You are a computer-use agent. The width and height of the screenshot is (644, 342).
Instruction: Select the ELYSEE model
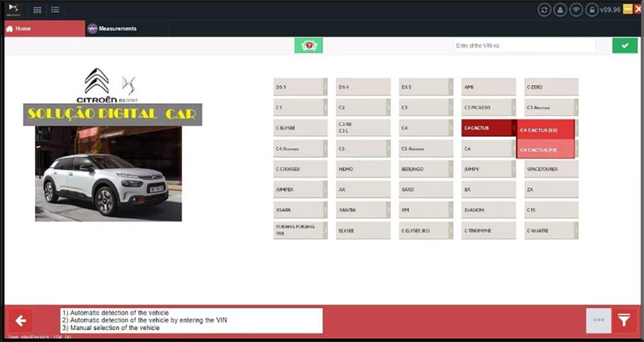(x=363, y=230)
